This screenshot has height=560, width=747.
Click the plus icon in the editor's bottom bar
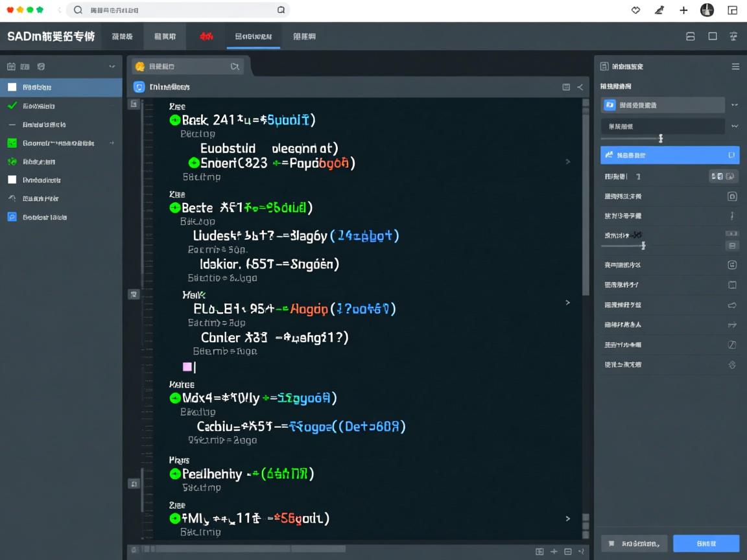554,552
